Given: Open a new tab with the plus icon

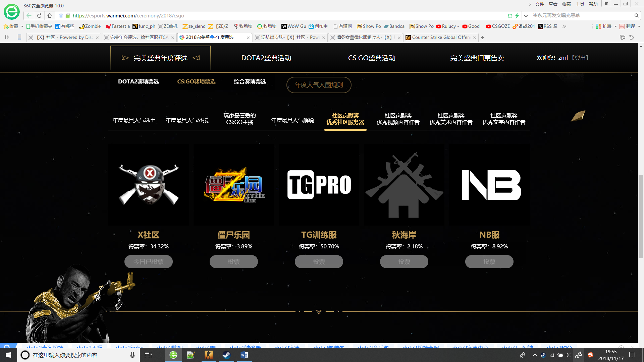Looking at the screenshot, I should [x=483, y=38].
